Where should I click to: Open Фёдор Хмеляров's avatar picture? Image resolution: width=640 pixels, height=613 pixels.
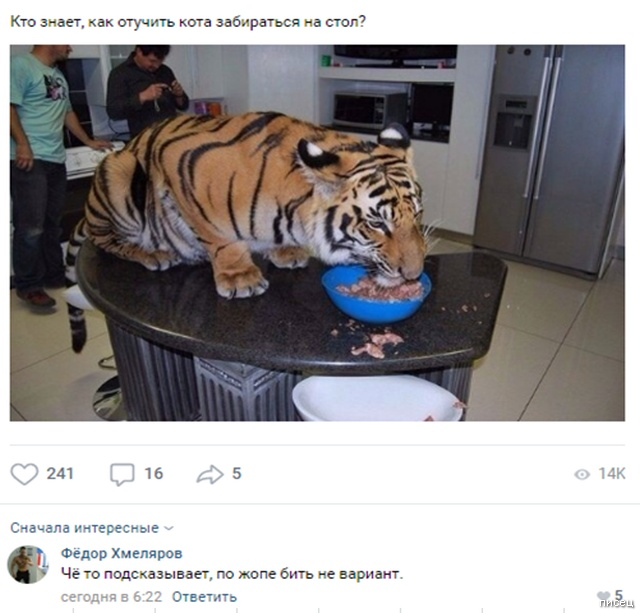[x=28, y=564]
